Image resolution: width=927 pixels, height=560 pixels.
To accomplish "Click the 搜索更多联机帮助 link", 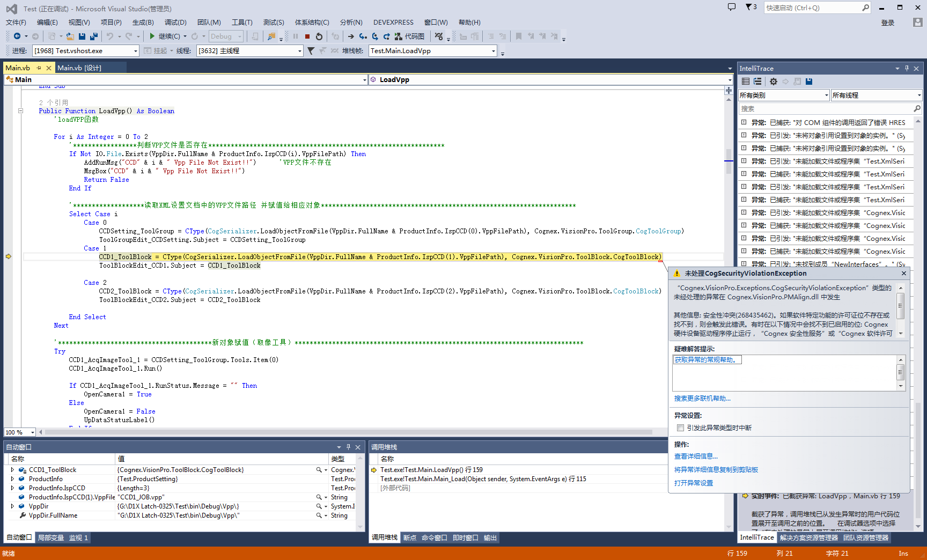I will point(702,399).
